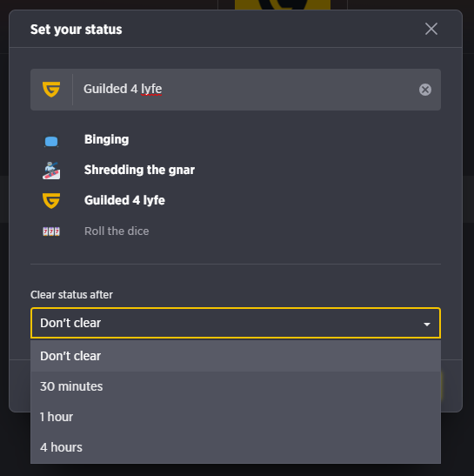
Task: Click the Guilded logo beside Guilded 4 lyfe preset
Action: [x=51, y=201]
